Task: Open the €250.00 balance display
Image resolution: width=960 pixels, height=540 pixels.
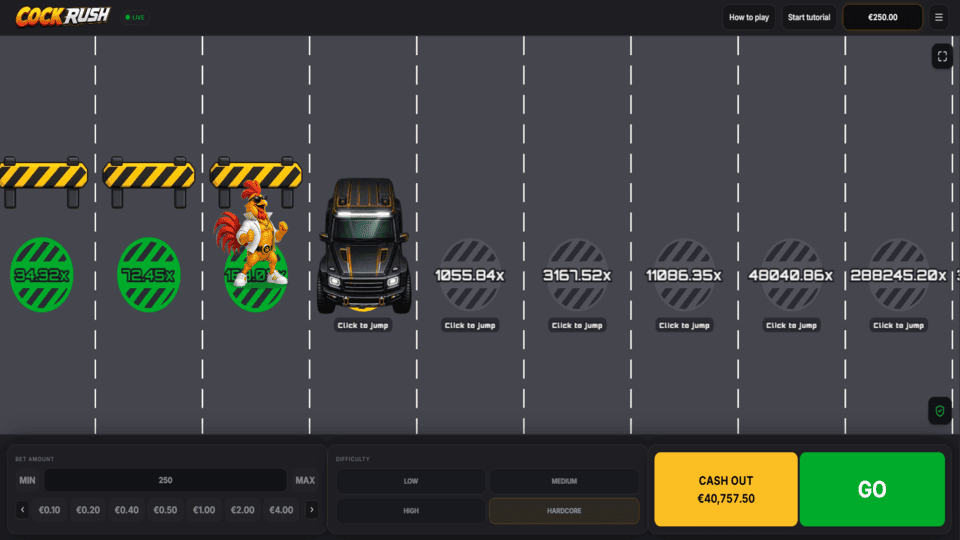Action: point(882,17)
